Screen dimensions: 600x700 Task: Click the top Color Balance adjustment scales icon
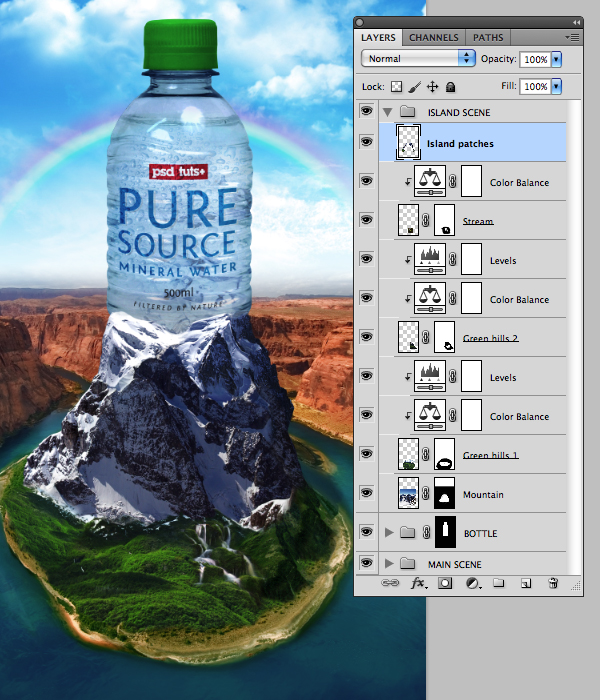point(430,181)
